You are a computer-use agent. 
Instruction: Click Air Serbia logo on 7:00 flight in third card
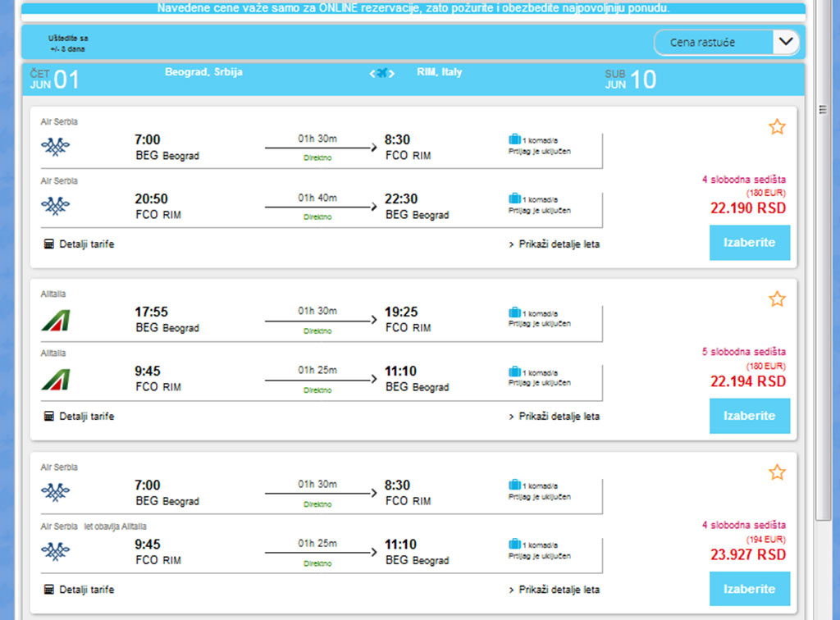55,491
